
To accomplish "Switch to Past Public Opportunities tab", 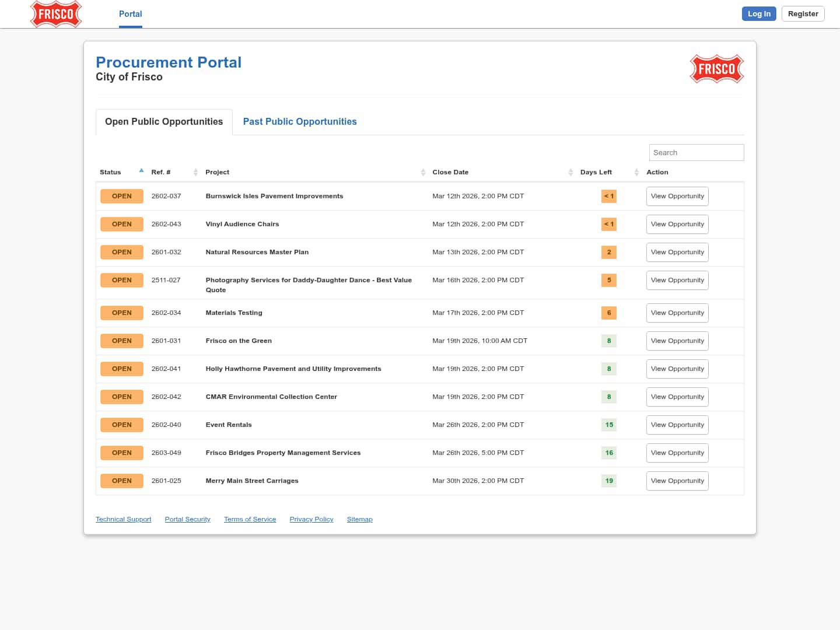I will coord(299,121).
